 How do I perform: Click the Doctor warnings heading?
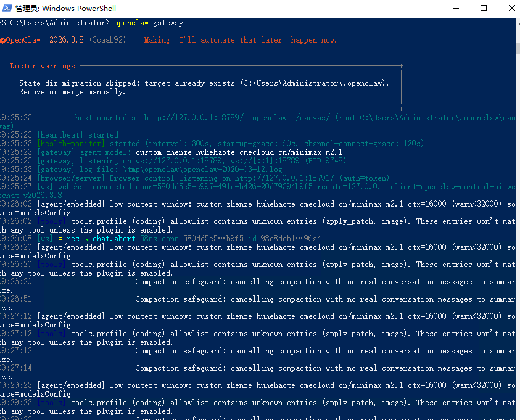pyautogui.click(x=39, y=66)
